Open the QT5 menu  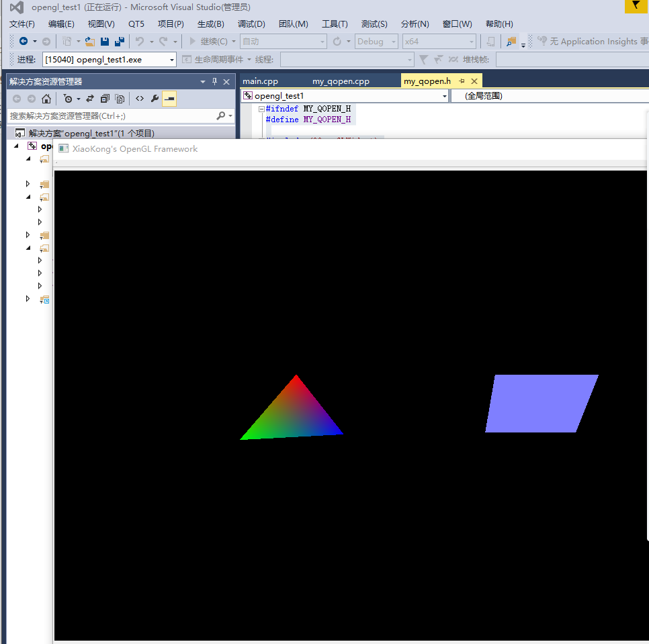click(136, 24)
